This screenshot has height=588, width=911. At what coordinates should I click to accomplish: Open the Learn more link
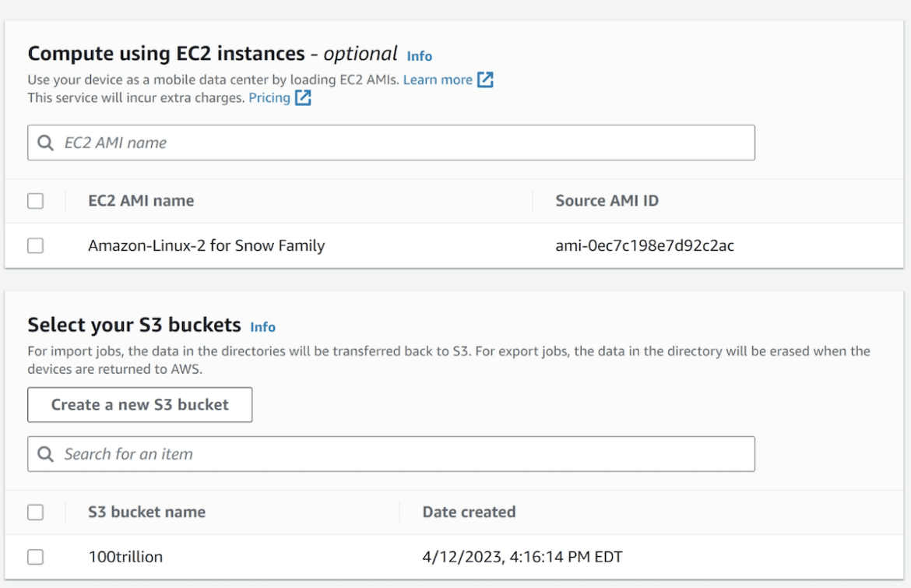(438, 79)
